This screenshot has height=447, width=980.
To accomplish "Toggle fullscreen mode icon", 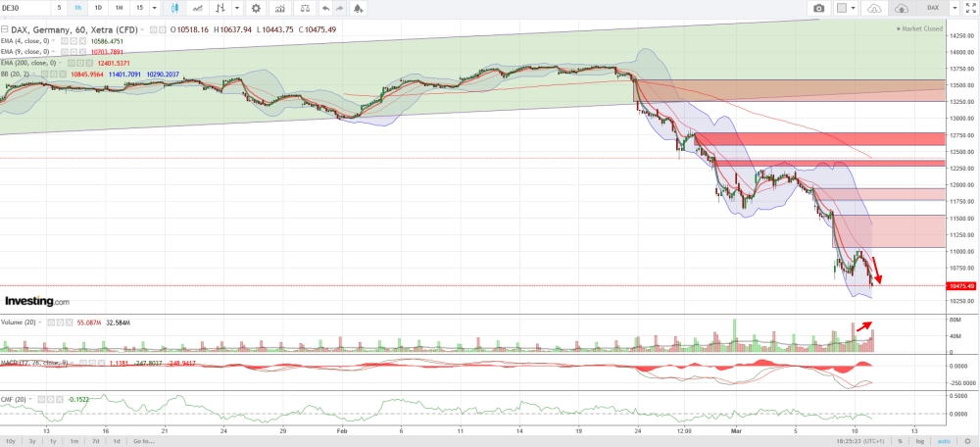I will click(970, 8).
